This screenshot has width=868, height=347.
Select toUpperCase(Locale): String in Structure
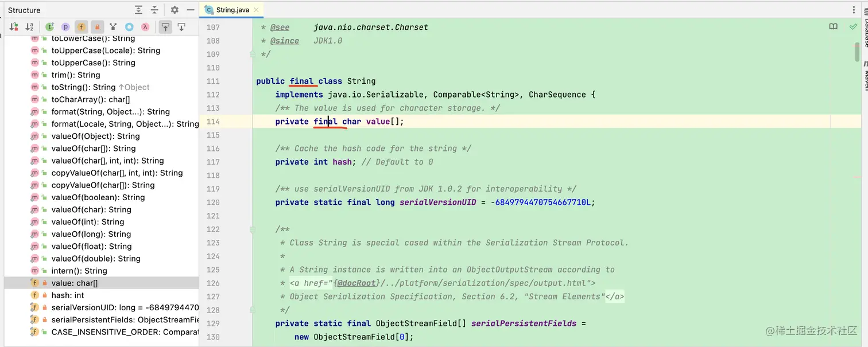(x=106, y=50)
